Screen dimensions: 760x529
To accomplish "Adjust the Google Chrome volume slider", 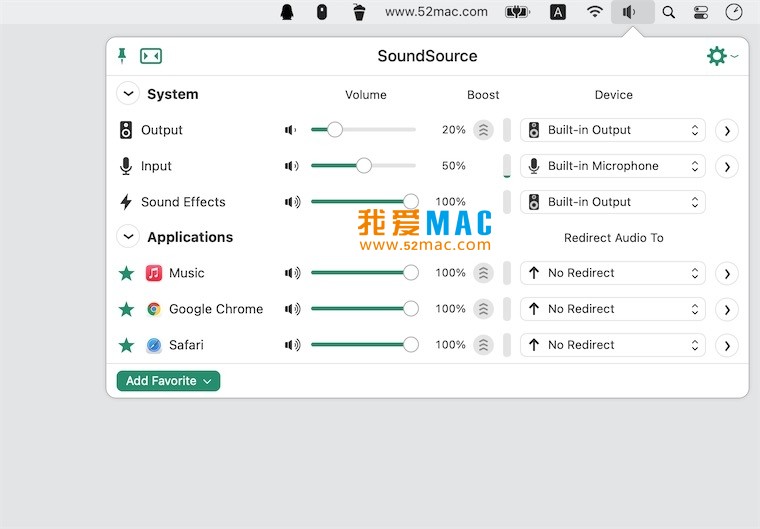I will click(x=364, y=308).
